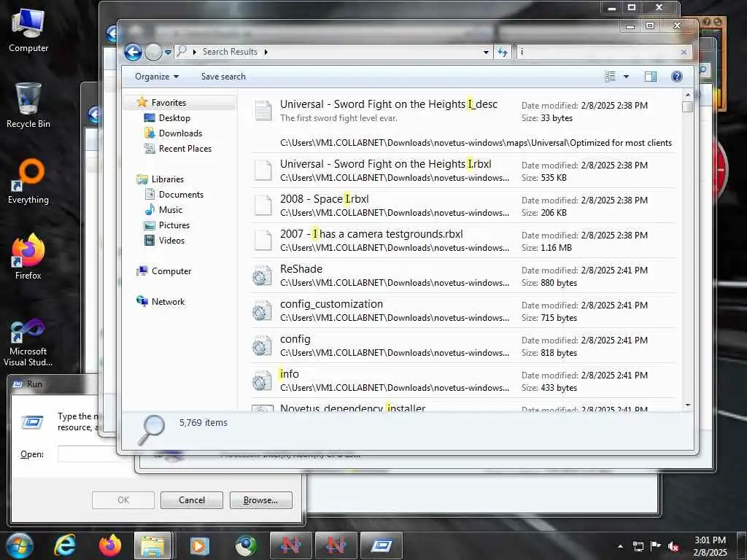Open Windows Media Player taskbar icon
The height and width of the screenshot is (560, 747).
click(x=200, y=545)
